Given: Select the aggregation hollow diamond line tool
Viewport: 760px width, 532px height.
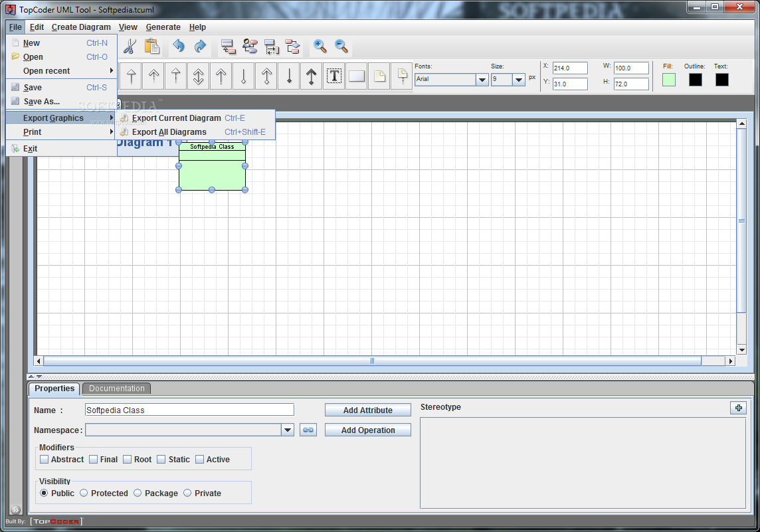Looking at the screenshot, I should coord(244,76).
